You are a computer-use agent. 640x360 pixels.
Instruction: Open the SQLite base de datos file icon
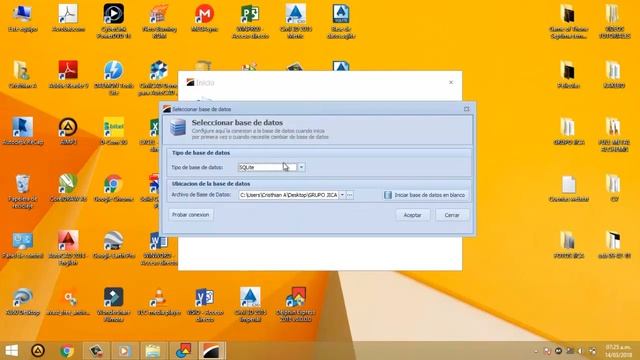341,21
